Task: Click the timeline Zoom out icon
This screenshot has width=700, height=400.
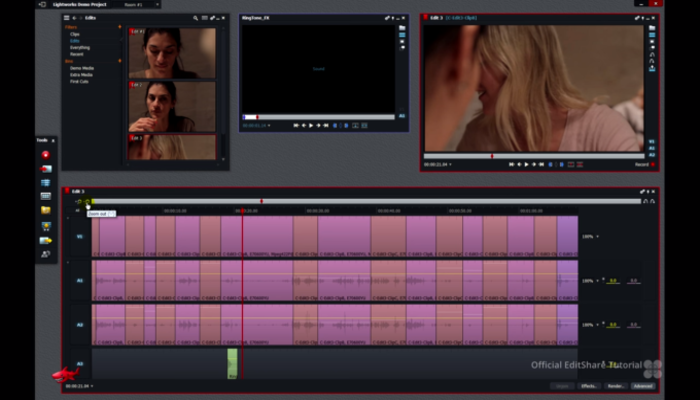Action: click(x=87, y=202)
